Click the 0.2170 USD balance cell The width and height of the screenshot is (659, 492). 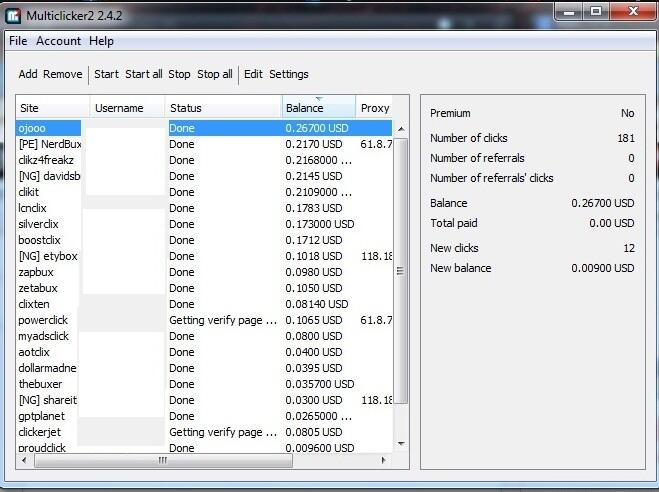(x=314, y=144)
